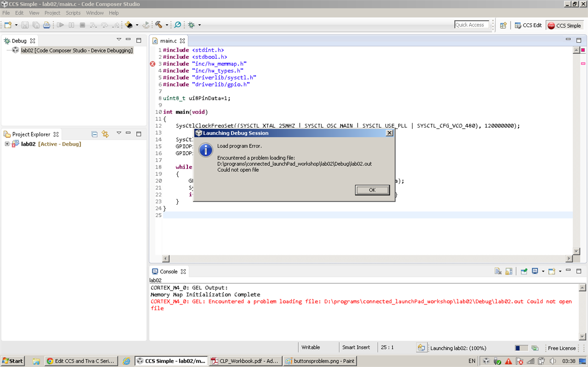588x367 pixels.
Task: Click the Print toolbar icon
Action: click(46, 25)
